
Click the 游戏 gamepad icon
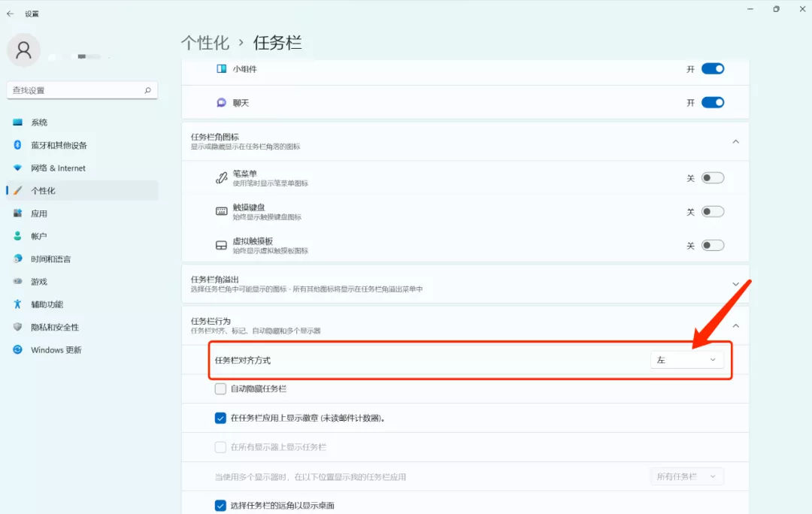(17, 281)
